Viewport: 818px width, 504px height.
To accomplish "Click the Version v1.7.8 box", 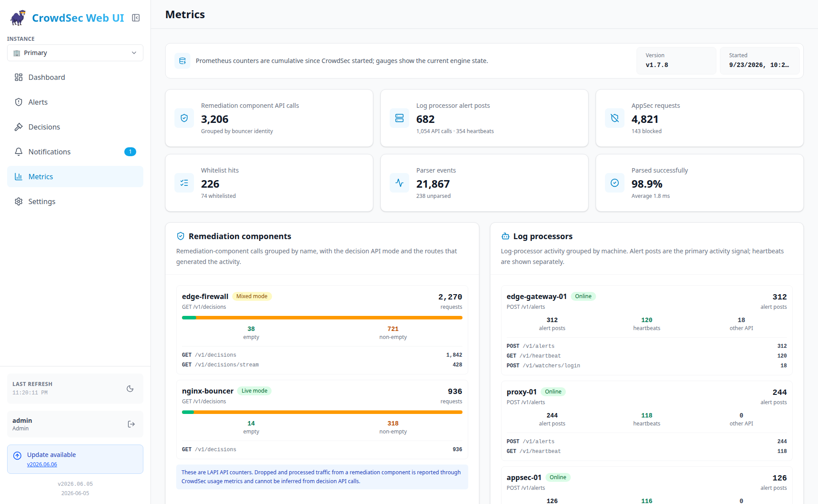I will click(676, 61).
